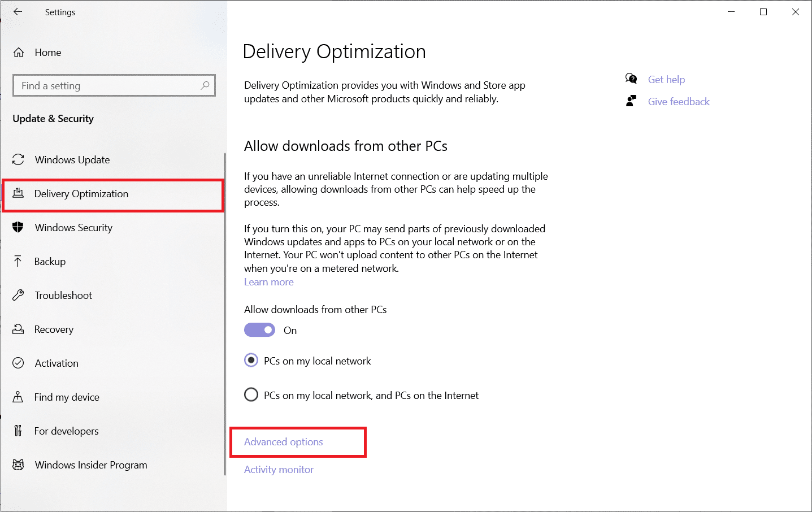This screenshot has height=512, width=812.
Task: Open the For developers section
Action: click(18, 431)
